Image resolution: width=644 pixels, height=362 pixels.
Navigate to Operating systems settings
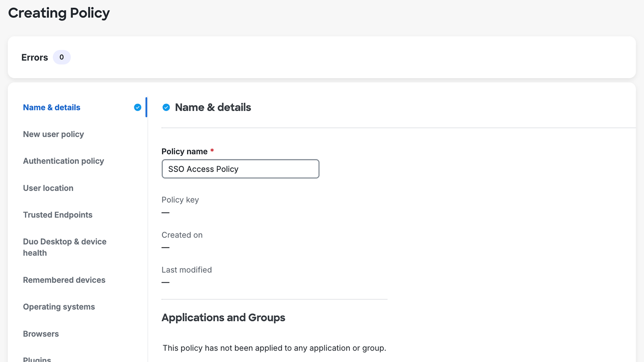(59, 306)
